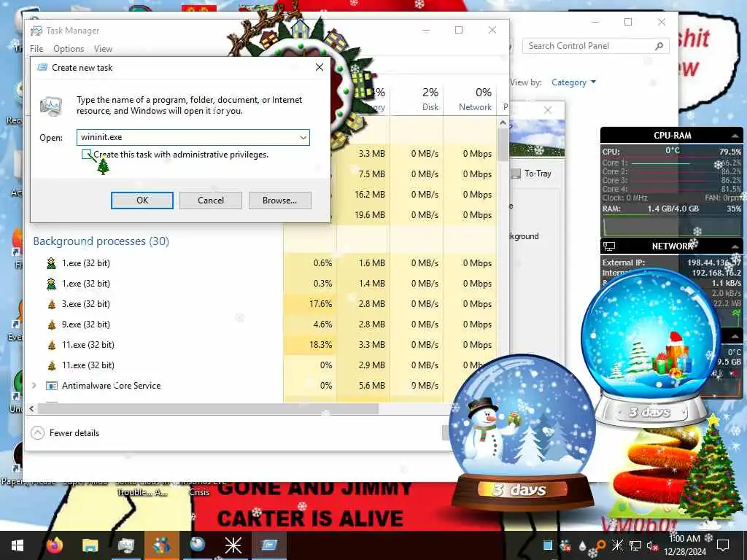Image resolution: width=747 pixels, height=560 pixels.
Task: Click the scroll-up arrow of the process list
Action: [503, 122]
